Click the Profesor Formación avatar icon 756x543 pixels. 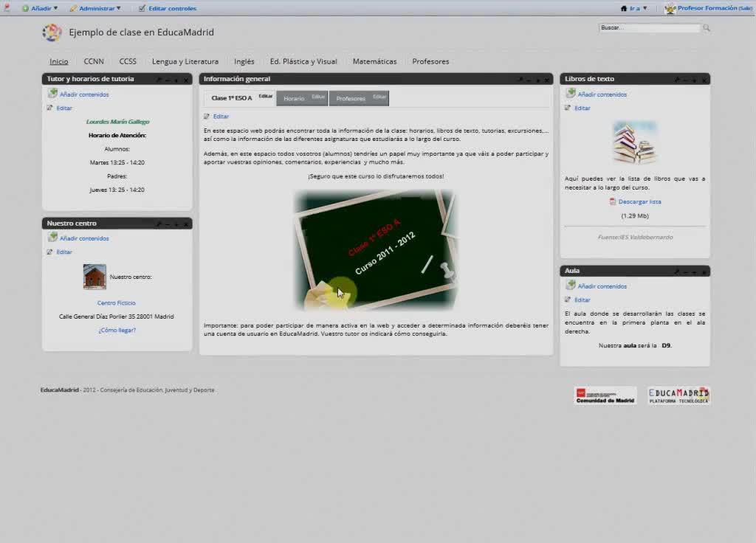(x=670, y=8)
